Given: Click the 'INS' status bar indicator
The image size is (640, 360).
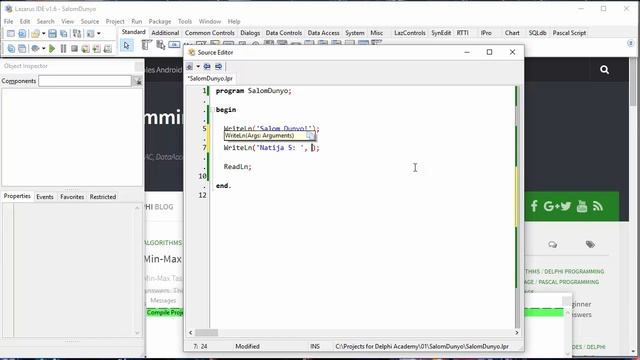Looking at the screenshot, I should click(x=315, y=346).
